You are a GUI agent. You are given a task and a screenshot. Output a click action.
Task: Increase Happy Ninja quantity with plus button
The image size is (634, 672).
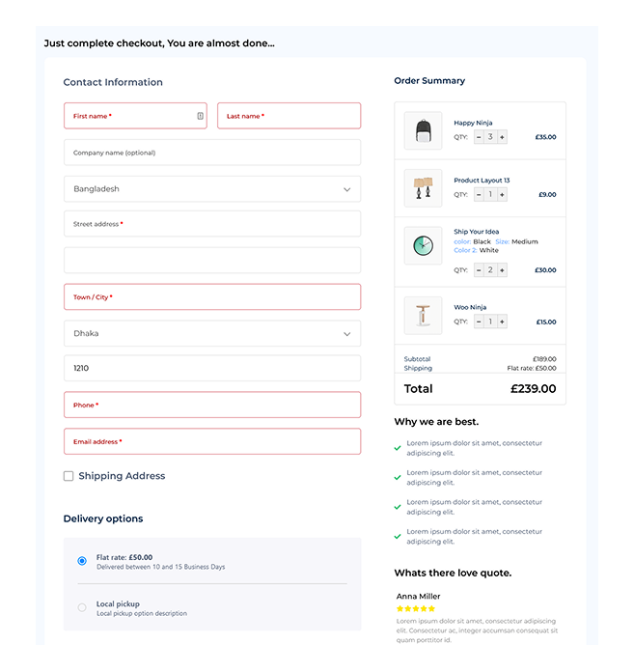pyautogui.click(x=502, y=137)
